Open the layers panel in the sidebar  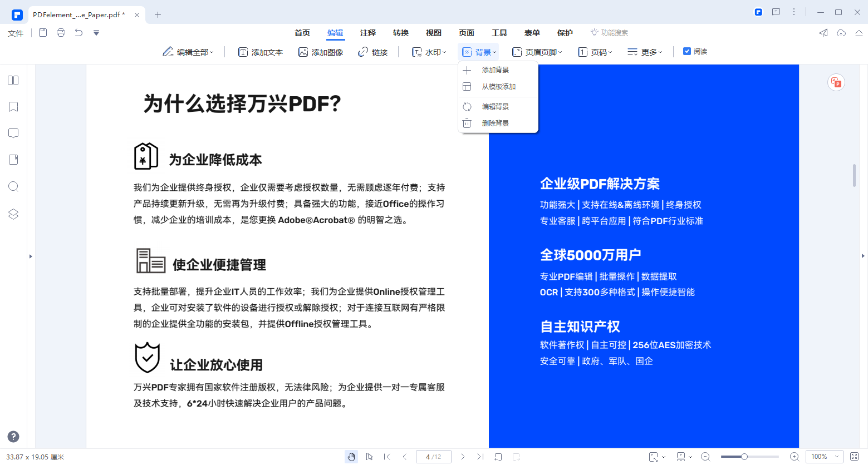(12, 214)
